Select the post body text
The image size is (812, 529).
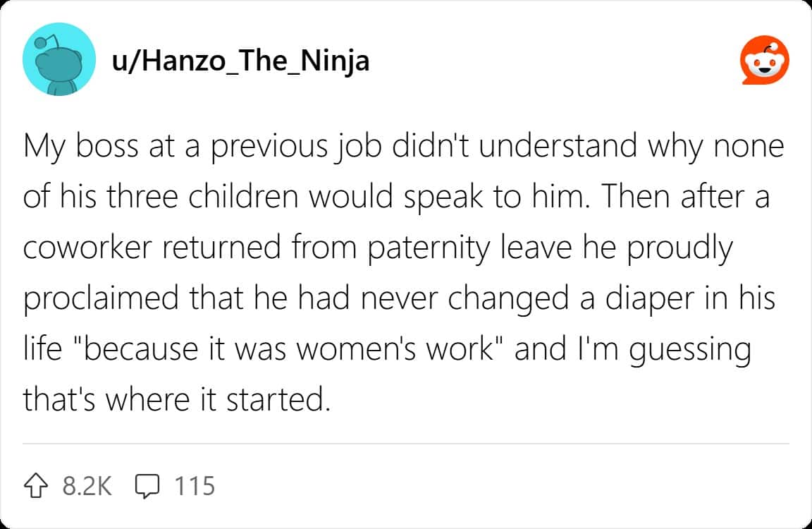(402, 272)
